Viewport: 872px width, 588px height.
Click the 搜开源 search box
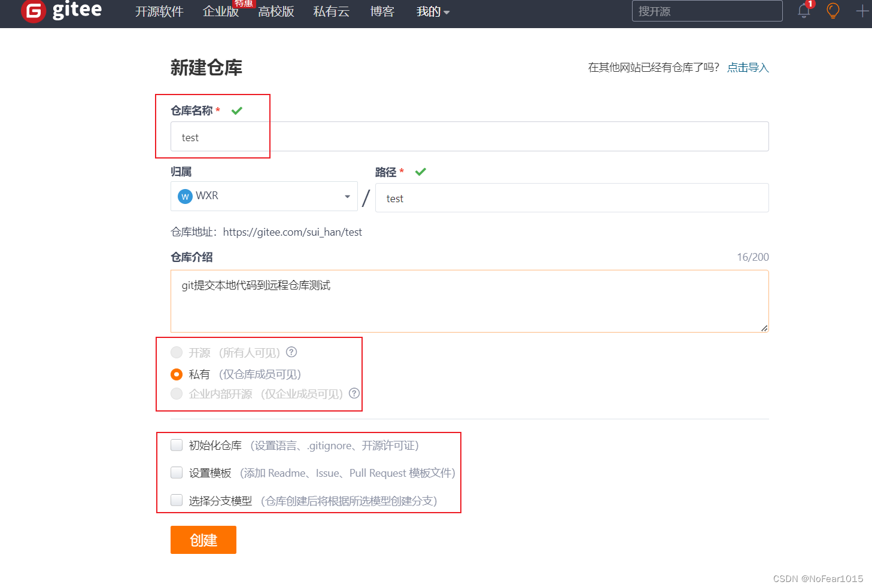tap(707, 11)
